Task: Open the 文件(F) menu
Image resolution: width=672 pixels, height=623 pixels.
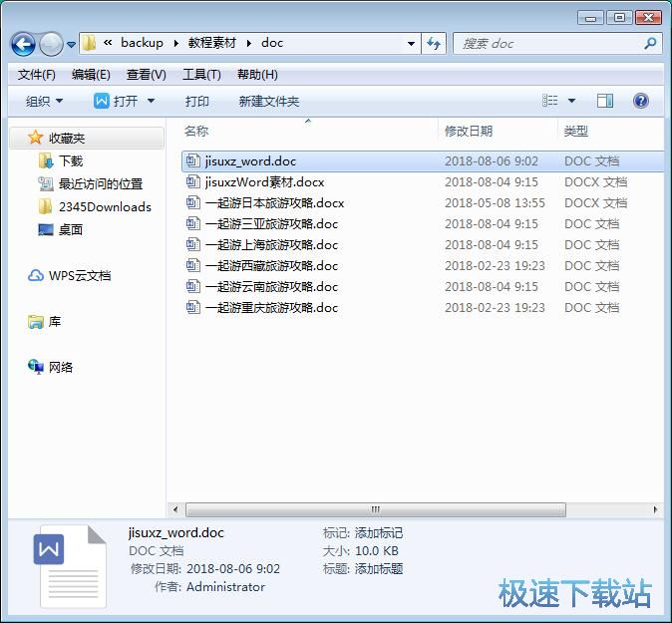Action: 37,75
